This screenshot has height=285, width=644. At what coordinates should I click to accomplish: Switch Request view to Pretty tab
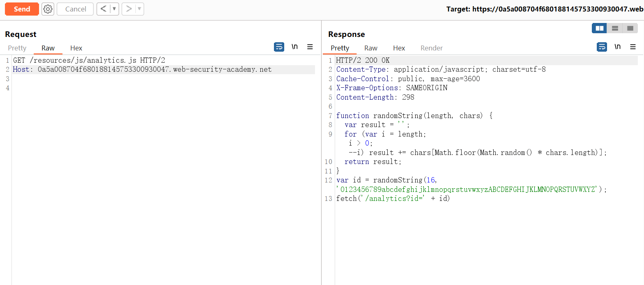tap(17, 48)
